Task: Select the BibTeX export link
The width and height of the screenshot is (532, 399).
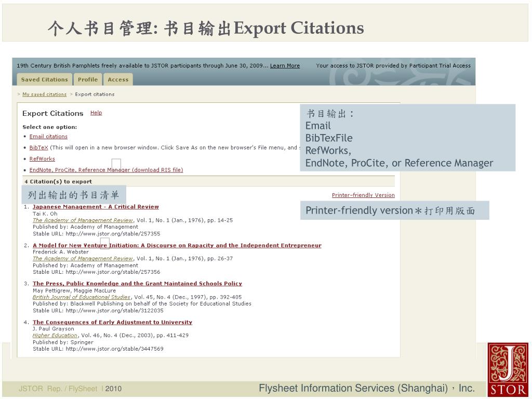Action: [38, 148]
